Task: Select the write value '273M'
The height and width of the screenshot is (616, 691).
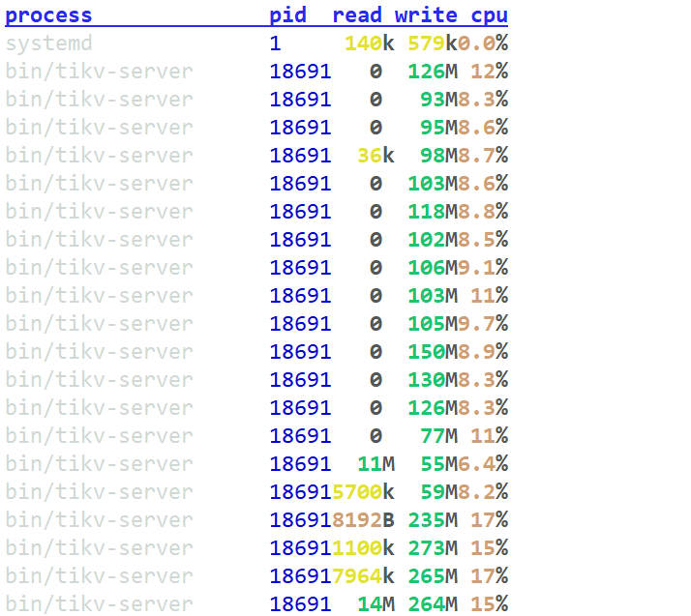Action: click(x=433, y=547)
